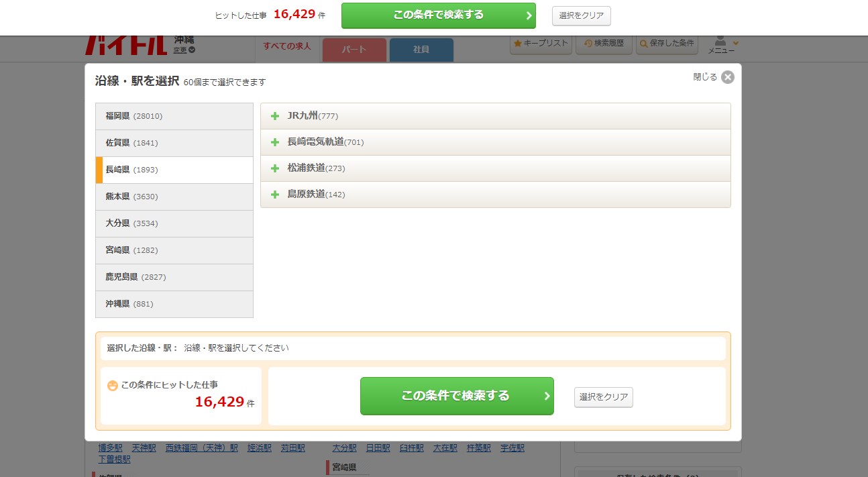This screenshot has height=477, width=868.
Task: Choose 宮崎県 from the prefecture list
Action: coord(174,250)
